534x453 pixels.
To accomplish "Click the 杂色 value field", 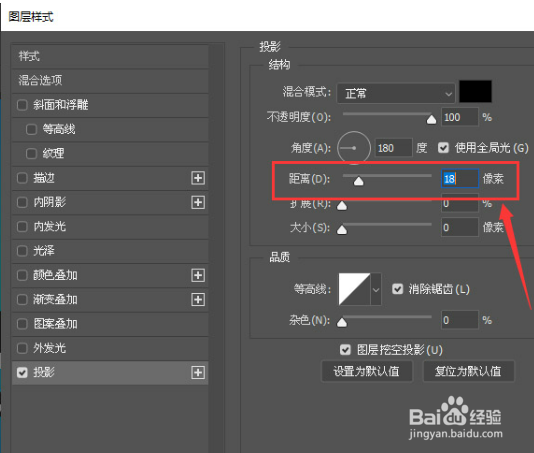I will click(460, 320).
